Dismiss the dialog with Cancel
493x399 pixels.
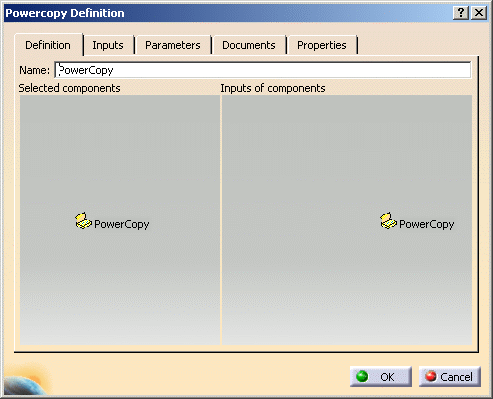(450, 377)
